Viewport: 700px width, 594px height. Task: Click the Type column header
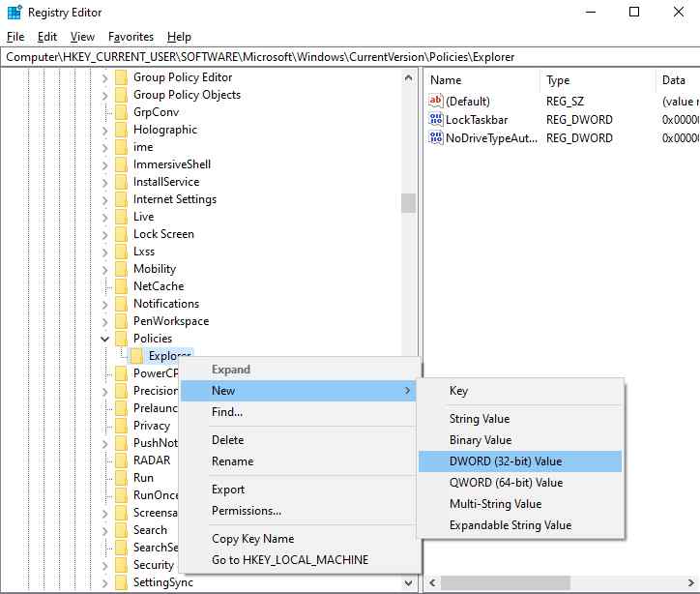pos(597,80)
